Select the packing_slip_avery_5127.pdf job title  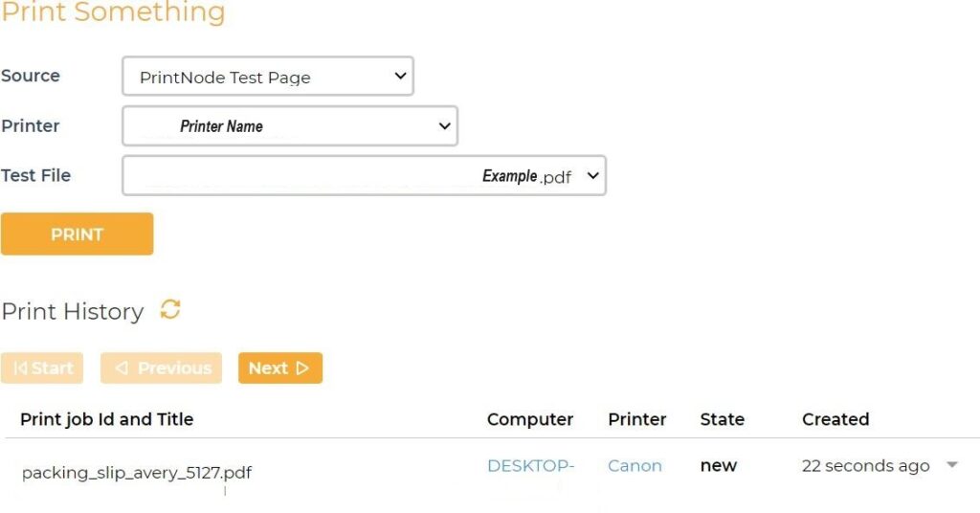click(x=137, y=472)
